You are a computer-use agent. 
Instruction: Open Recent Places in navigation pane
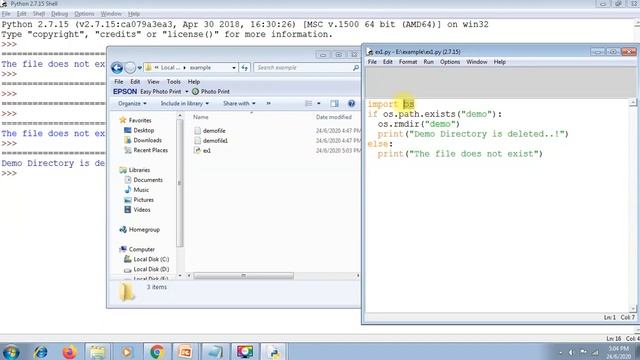(151, 150)
